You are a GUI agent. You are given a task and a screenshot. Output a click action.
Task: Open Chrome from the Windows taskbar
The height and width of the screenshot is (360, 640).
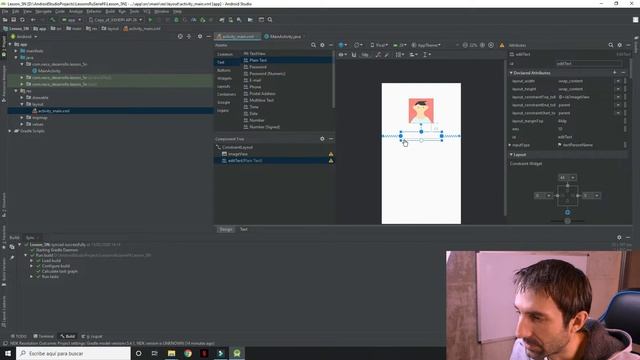point(188,353)
